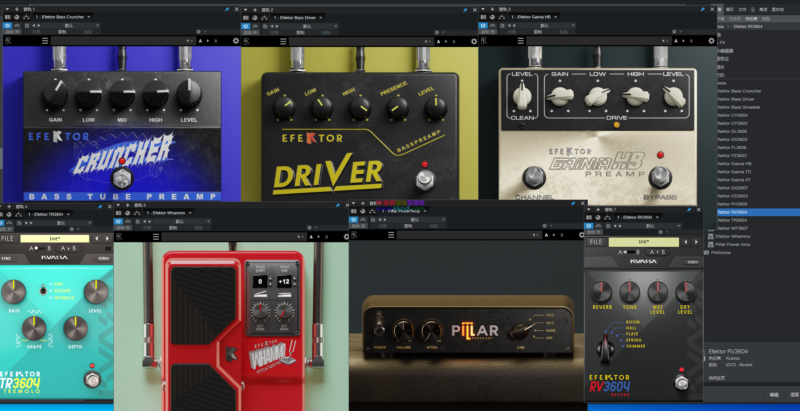Pin the Whammo plugin window
Screen dimensions: 800x411
pyautogui.click(x=338, y=205)
